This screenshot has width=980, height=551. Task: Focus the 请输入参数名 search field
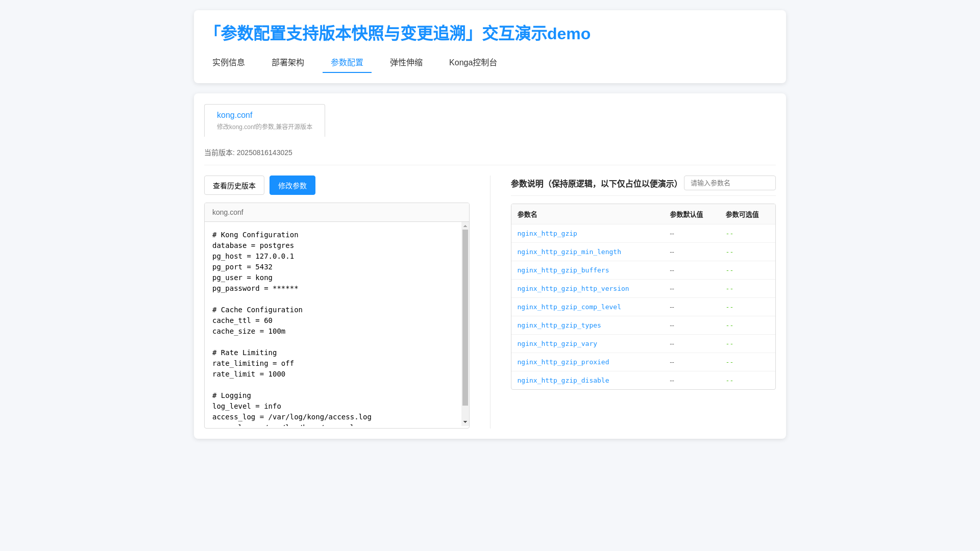coord(729,183)
